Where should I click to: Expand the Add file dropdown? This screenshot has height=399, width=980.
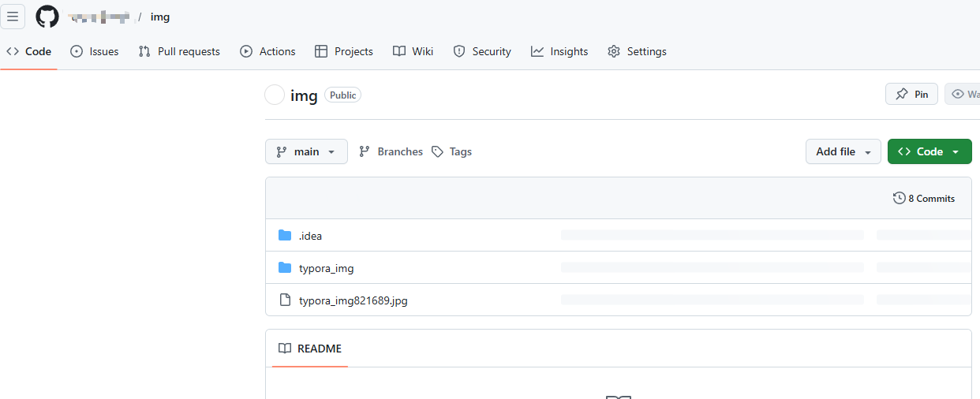[843, 151]
